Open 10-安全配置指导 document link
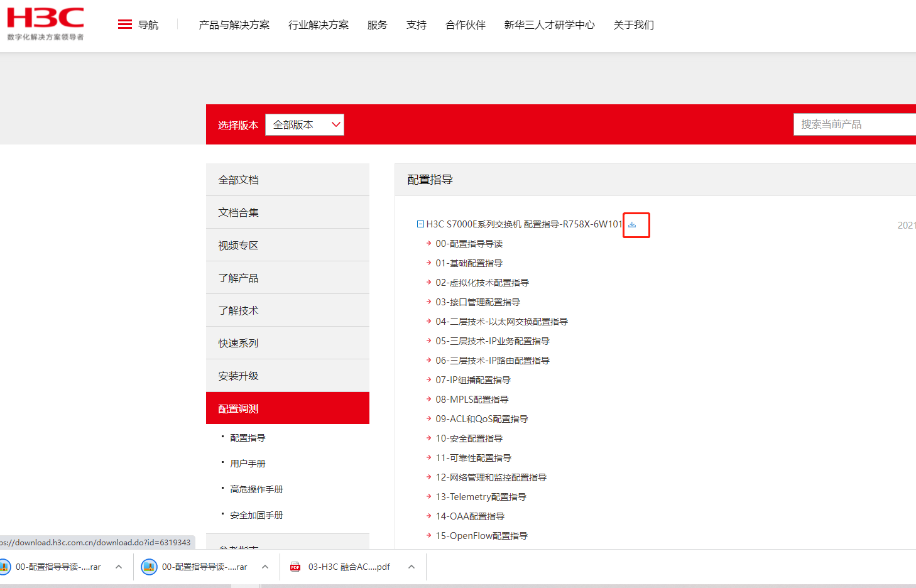Image resolution: width=916 pixels, height=588 pixels. coord(469,438)
